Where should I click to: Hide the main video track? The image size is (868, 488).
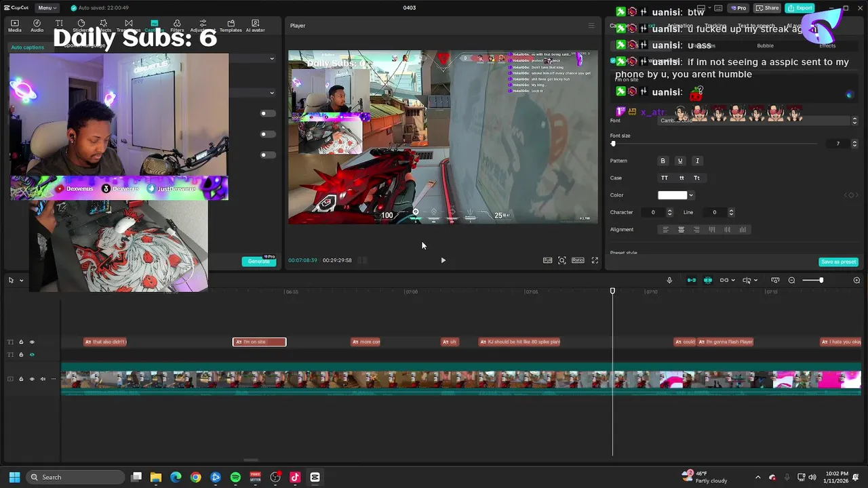pyautogui.click(x=32, y=379)
